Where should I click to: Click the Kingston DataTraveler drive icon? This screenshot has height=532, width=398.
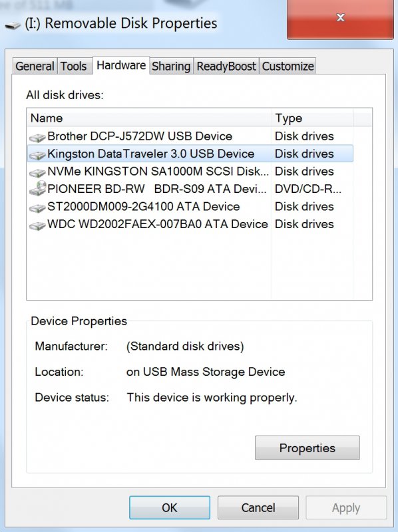coord(37,155)
